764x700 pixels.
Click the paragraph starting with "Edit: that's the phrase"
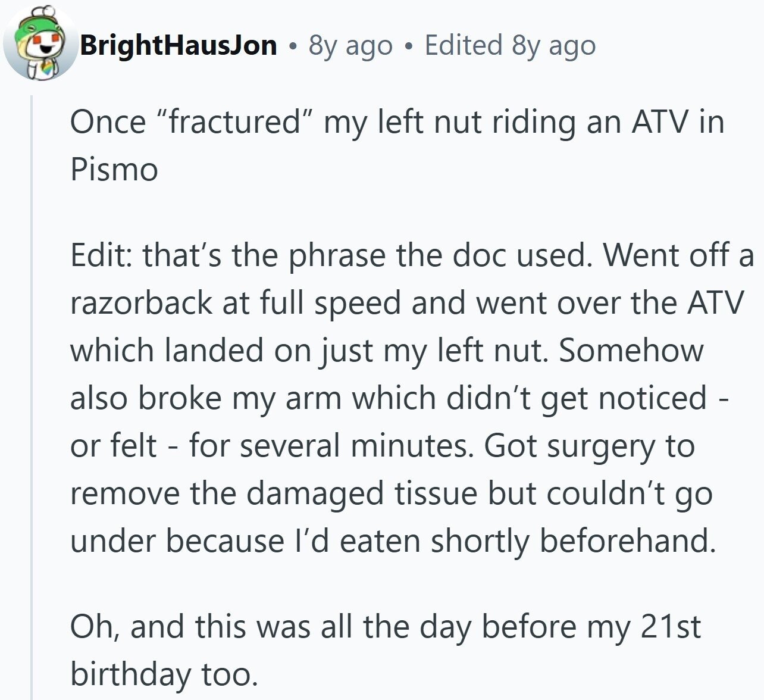(x=412, y=398)
